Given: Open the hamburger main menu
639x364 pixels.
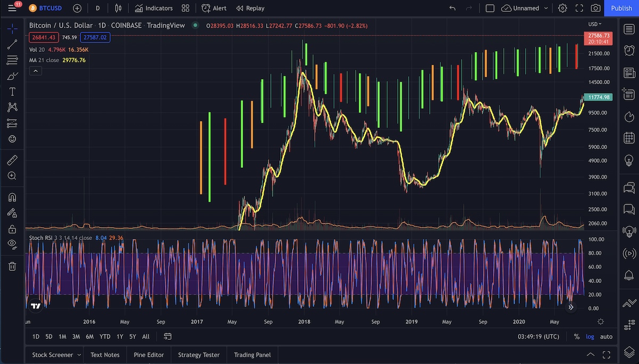Looking at the screenshot, I should click(x=12, y=9).
